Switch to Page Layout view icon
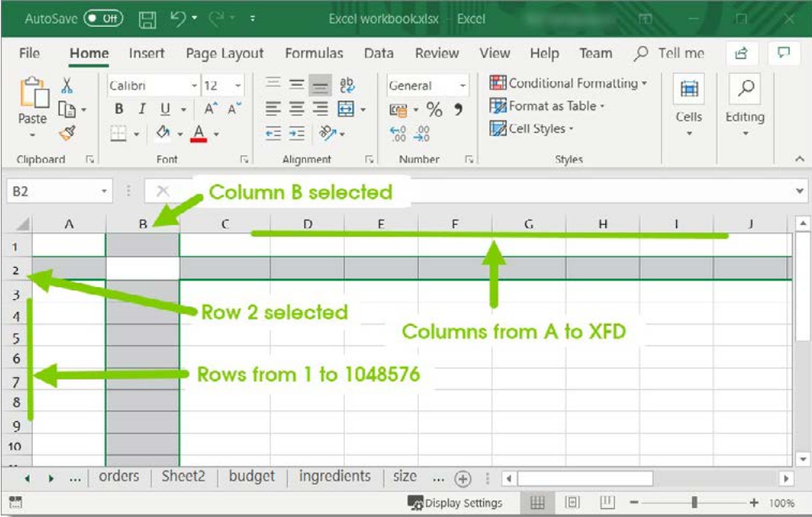This screenshot has height=517, width=812. point(572,503)
